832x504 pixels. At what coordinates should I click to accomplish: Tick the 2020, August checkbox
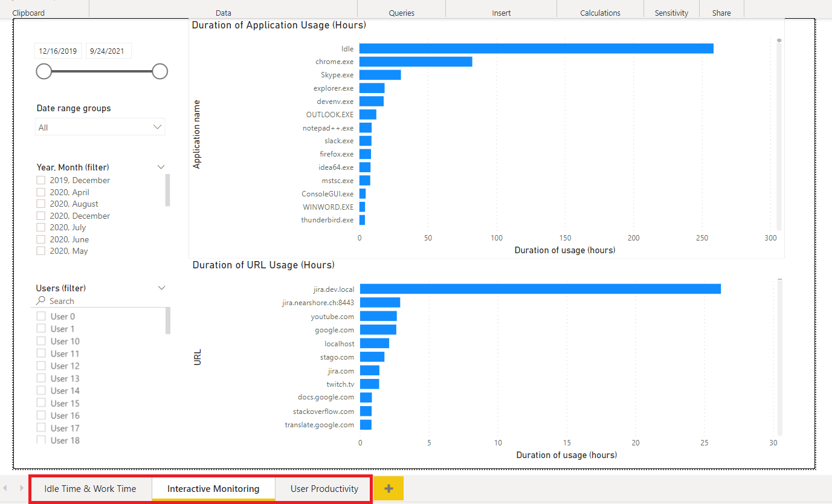click(41, 204)
